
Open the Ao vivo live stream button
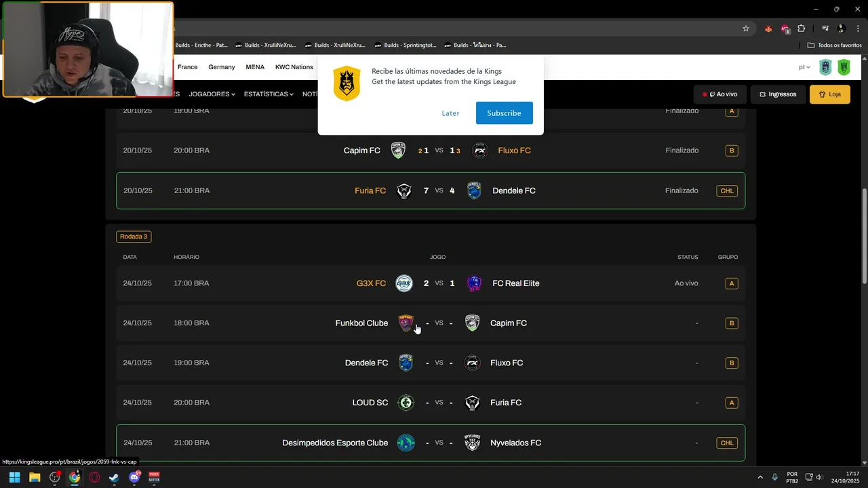click(x=719, y=94)
